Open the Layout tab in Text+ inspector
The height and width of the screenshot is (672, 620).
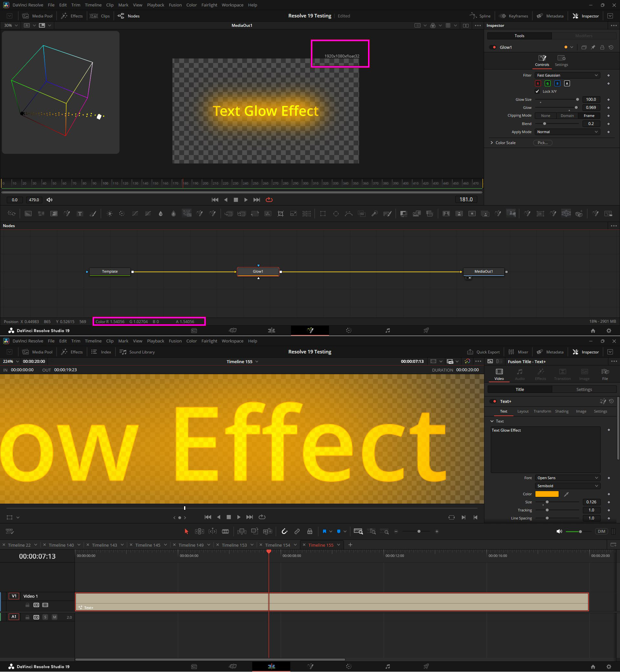pyautogui.click(x=523, y=412)
